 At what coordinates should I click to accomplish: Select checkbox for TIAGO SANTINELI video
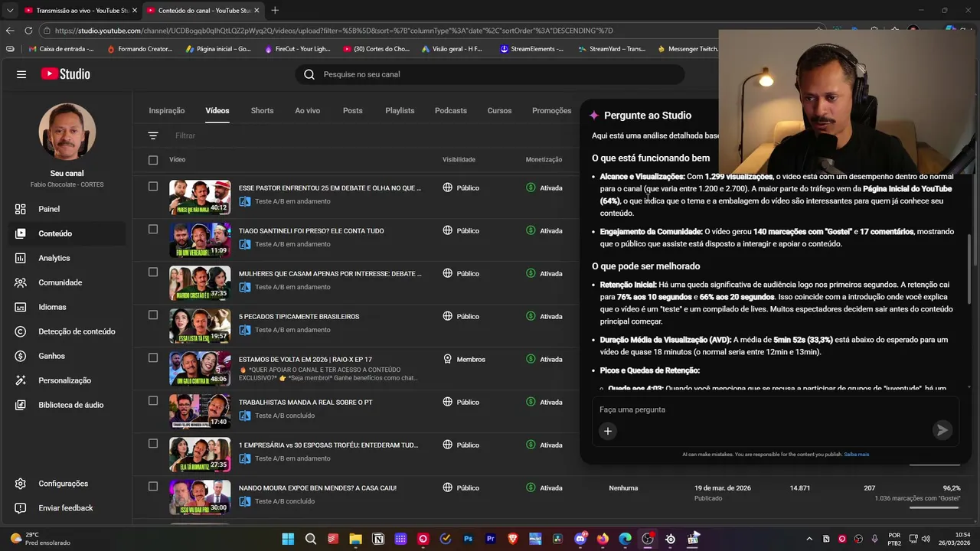point(153,229)
